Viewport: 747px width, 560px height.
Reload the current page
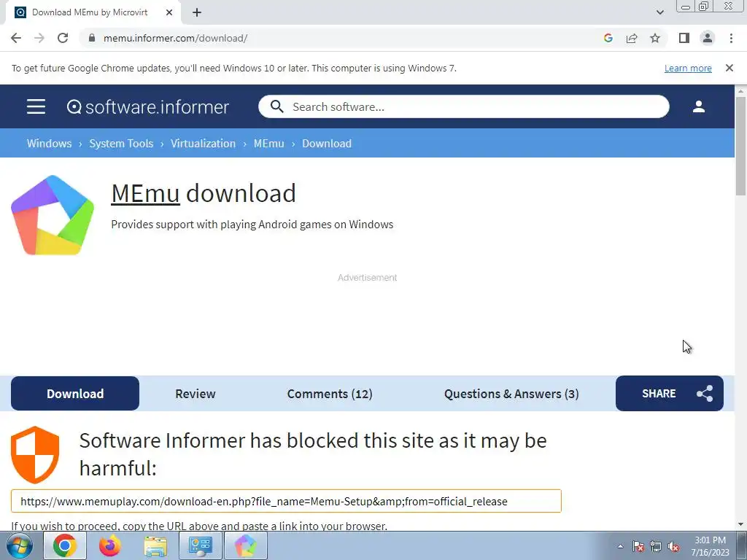[x=63, y=38]
